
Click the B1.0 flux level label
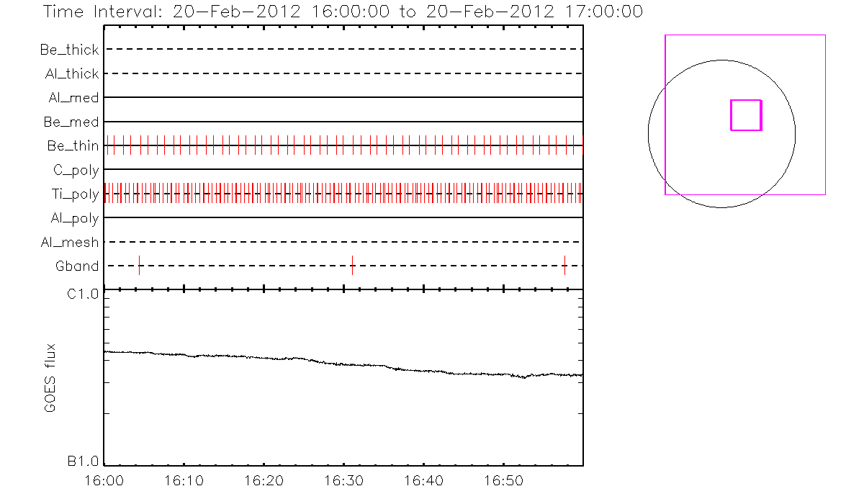click(83, 461)
